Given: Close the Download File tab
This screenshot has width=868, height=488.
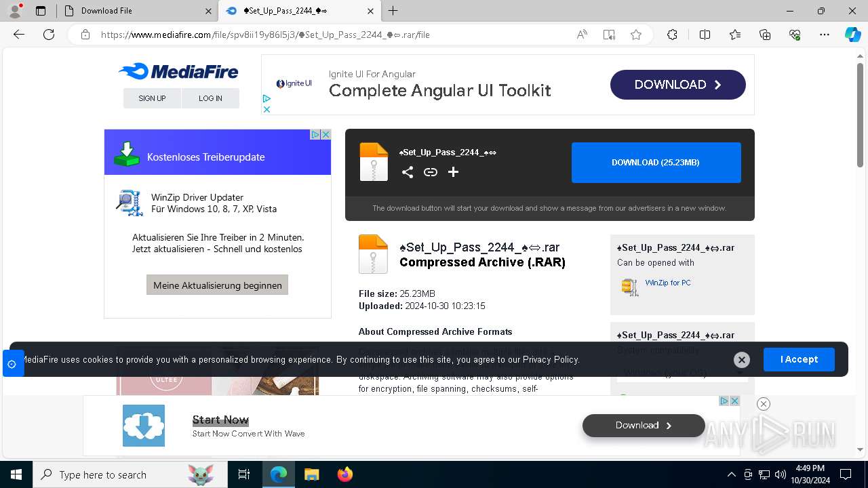Looking at the screenshot, I should 208,11.
